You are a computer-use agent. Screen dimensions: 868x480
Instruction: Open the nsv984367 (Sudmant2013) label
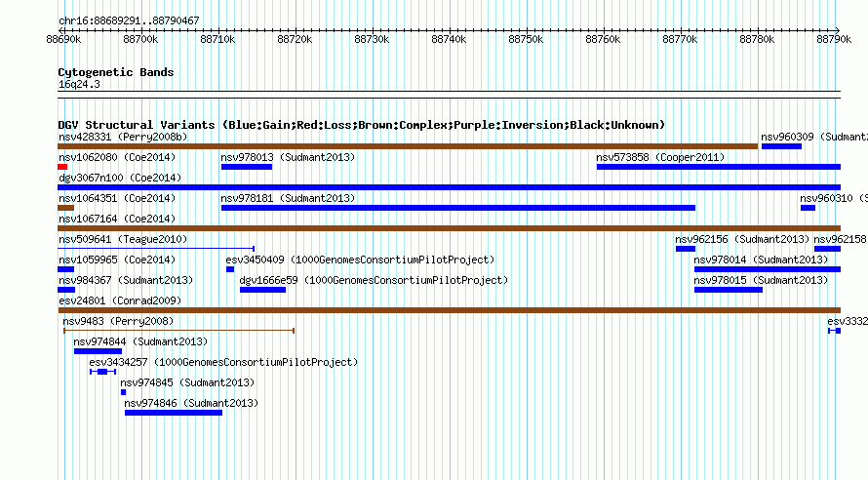126,280
